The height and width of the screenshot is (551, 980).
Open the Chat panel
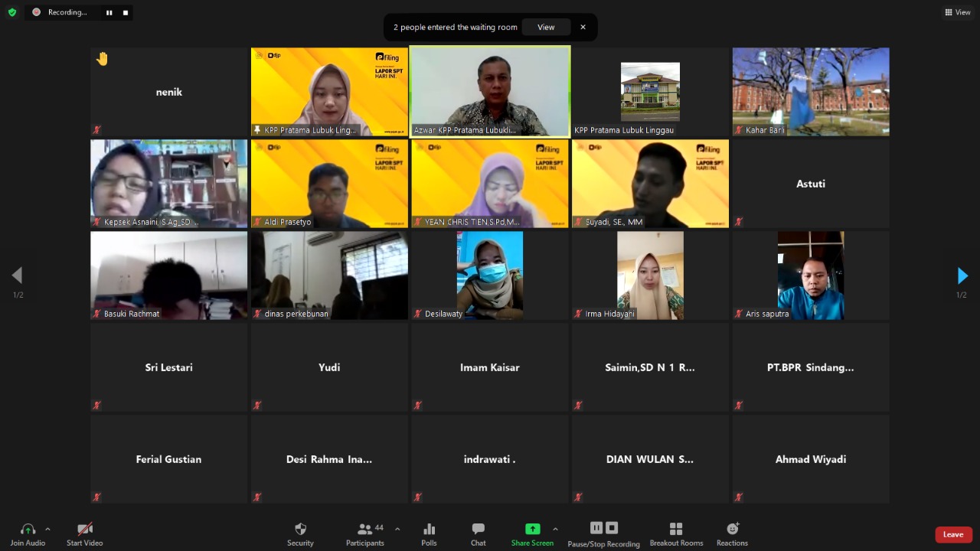click(478, 533)
